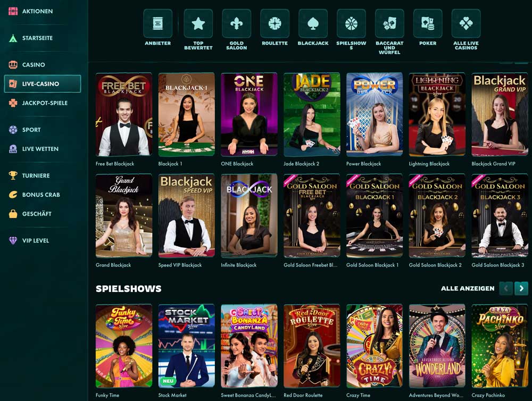The height and width of the screenshot is (401, 532).
Task: Select the Blackjack spade category icon
Action: [313, 23]
